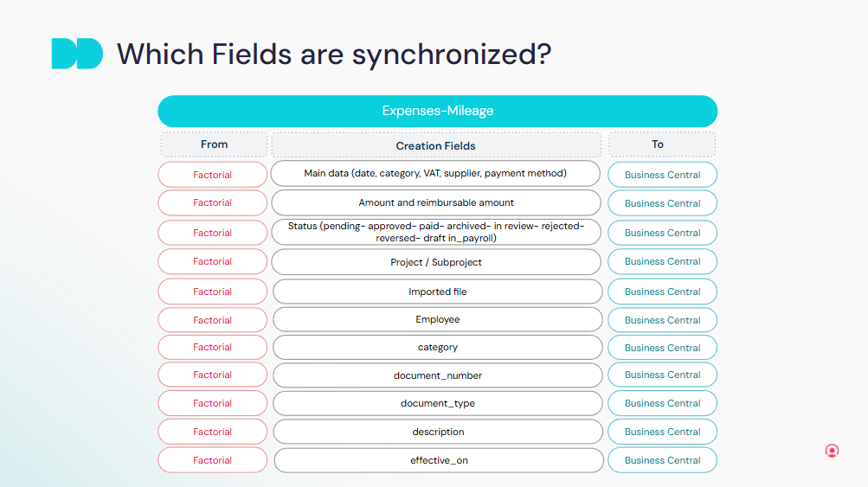Select the Status field pill
This screenshot has height=487, width=868.
point(436,232)
